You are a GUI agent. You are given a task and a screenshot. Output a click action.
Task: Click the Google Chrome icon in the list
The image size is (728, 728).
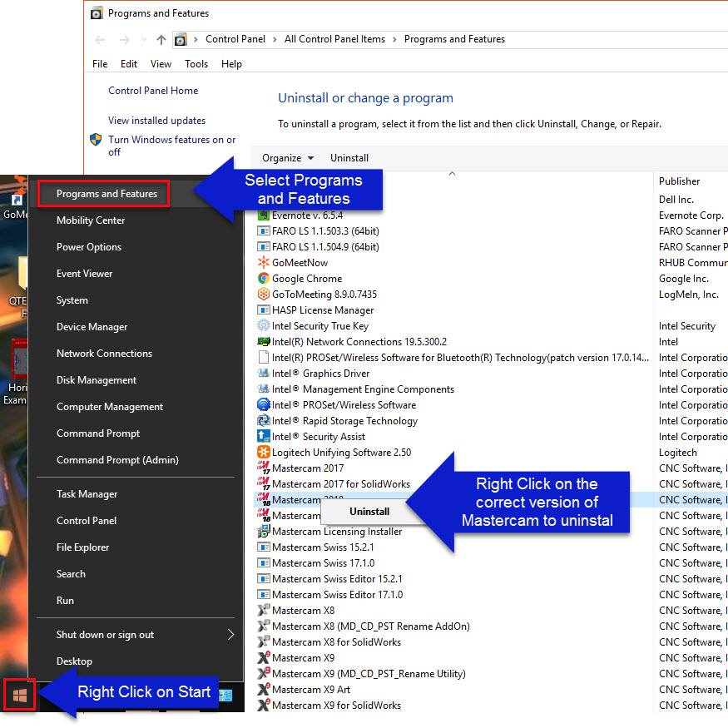263,278
